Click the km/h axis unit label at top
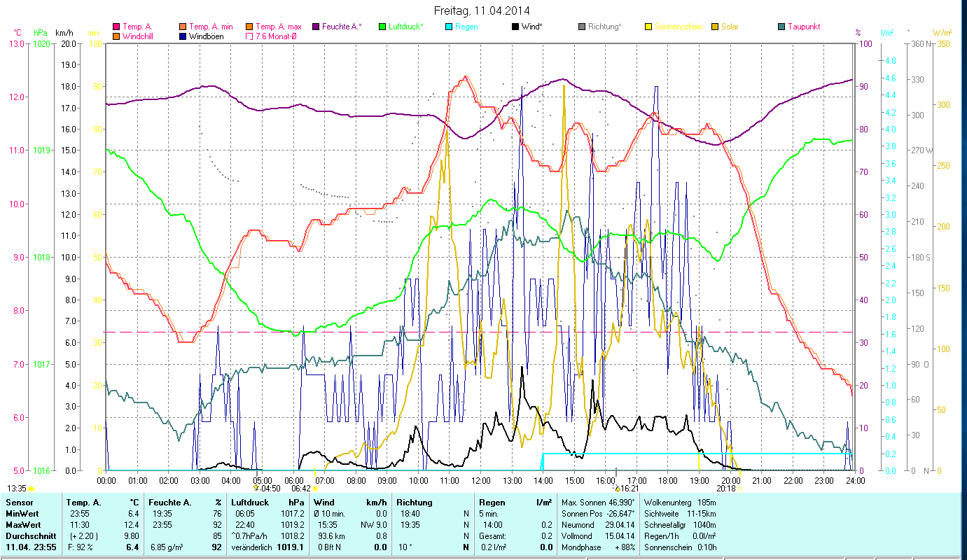Viewport: 967px width, 560px height. click(x=64, y=32)
